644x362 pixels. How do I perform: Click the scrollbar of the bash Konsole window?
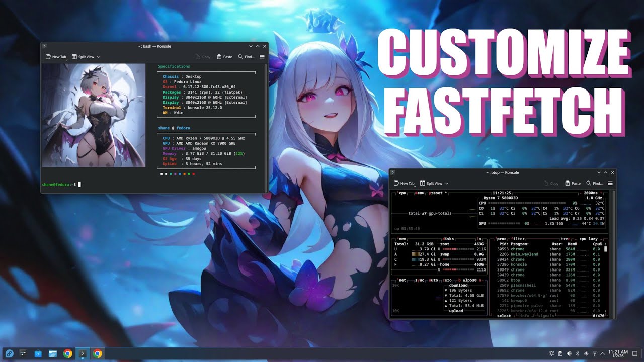[266, 127]
